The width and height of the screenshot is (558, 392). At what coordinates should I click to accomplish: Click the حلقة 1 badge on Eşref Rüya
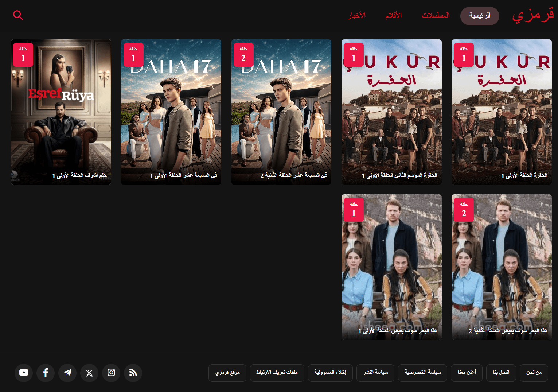click(x=23, y=55)
